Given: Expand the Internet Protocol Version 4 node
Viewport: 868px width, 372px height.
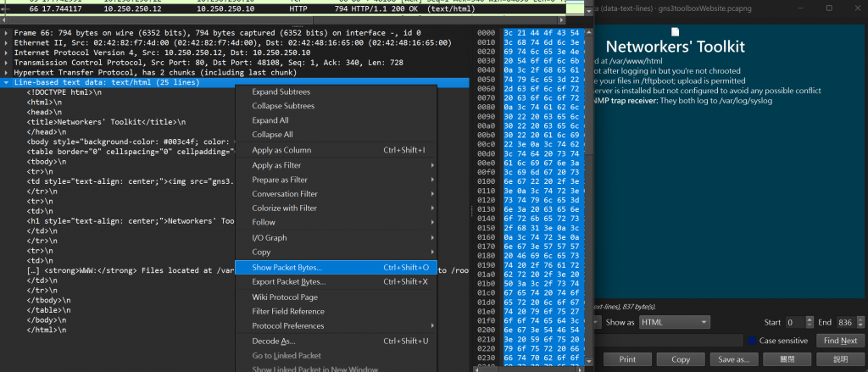Looking at the screenshot, I should pos(6,53).
